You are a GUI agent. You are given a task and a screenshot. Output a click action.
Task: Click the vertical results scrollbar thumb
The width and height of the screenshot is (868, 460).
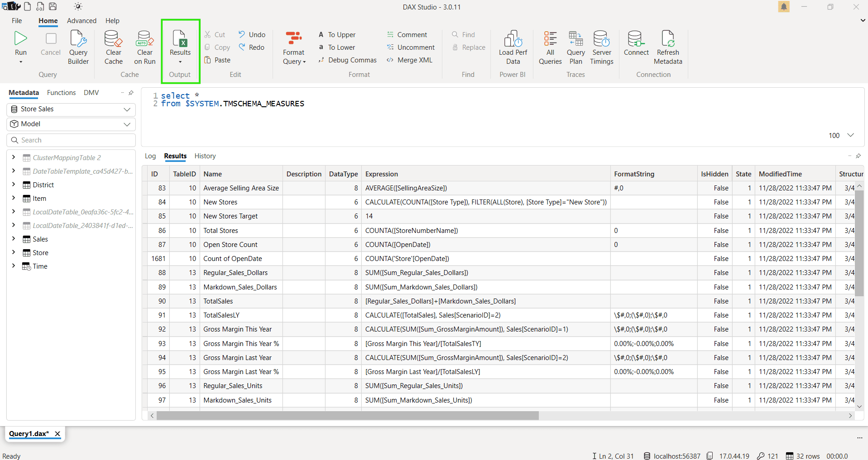point(859,243)
